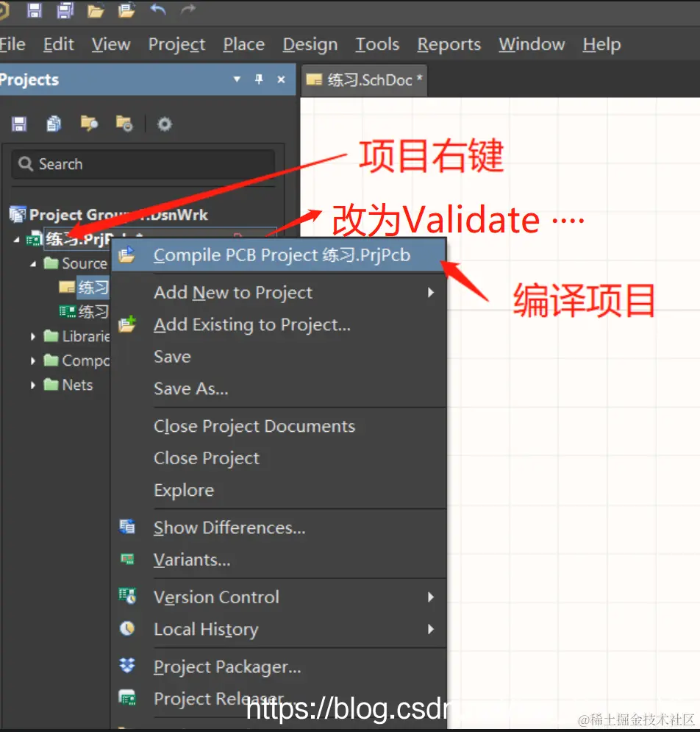700x732 pixels.
Task: Click the Version Control icon
Action: pyautogui.click(x=127, y=596)
